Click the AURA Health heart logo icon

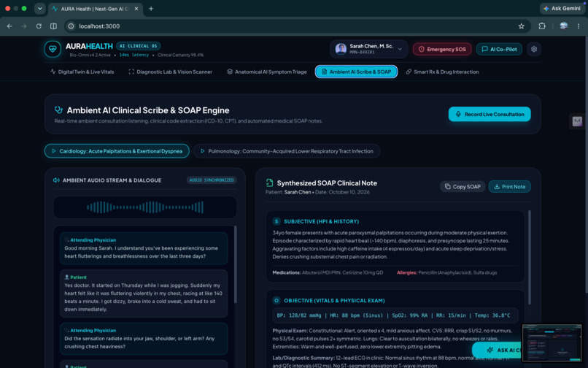coord(53,49)
